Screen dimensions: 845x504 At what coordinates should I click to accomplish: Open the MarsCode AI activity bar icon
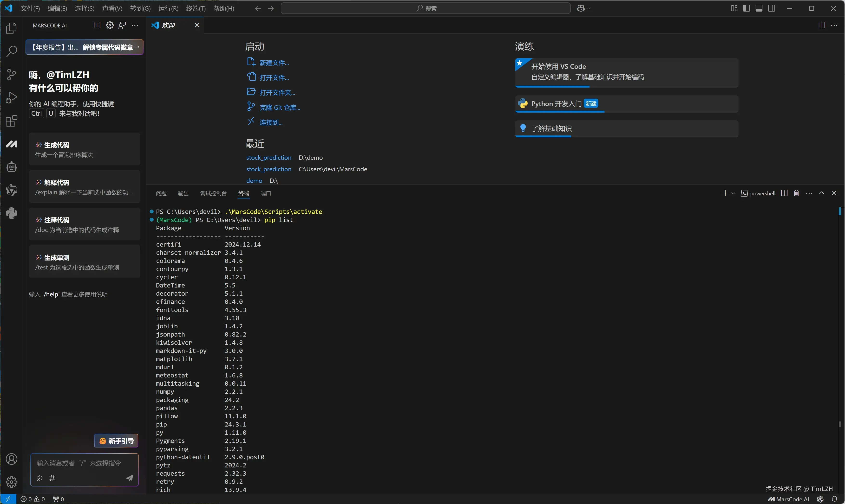point(12,144)
